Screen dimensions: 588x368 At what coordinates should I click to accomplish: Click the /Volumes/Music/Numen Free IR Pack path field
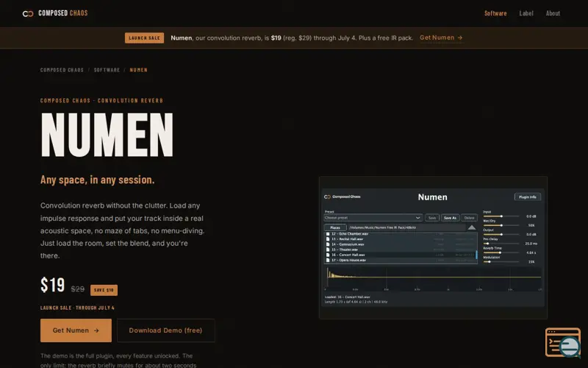pos(407,227)
